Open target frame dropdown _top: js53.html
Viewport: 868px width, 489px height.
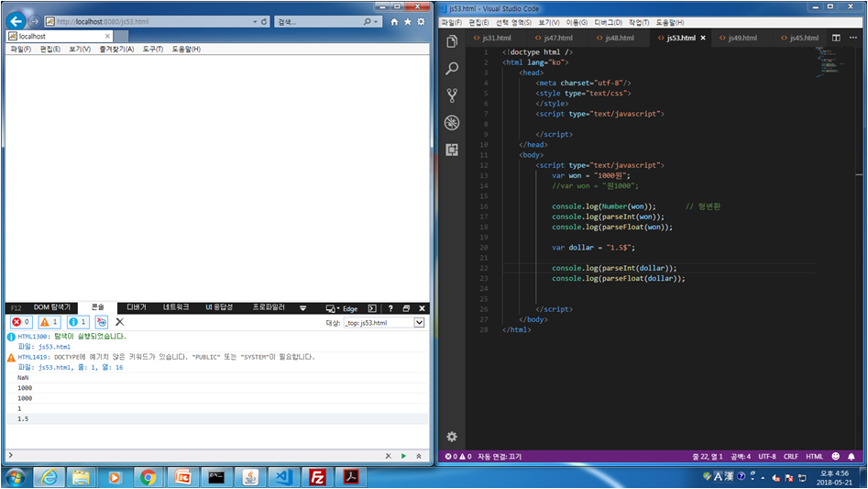click(x=384, y=322)
